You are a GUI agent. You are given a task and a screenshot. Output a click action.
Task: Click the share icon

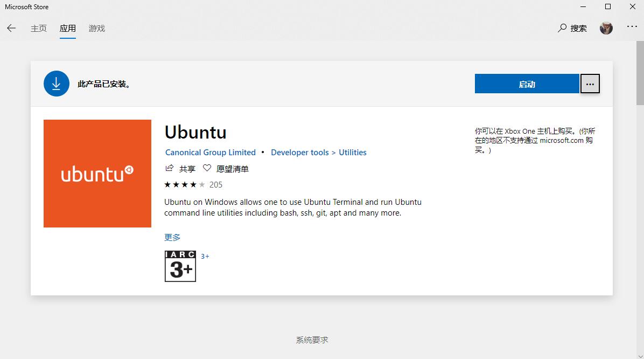(x=170, y=168)
